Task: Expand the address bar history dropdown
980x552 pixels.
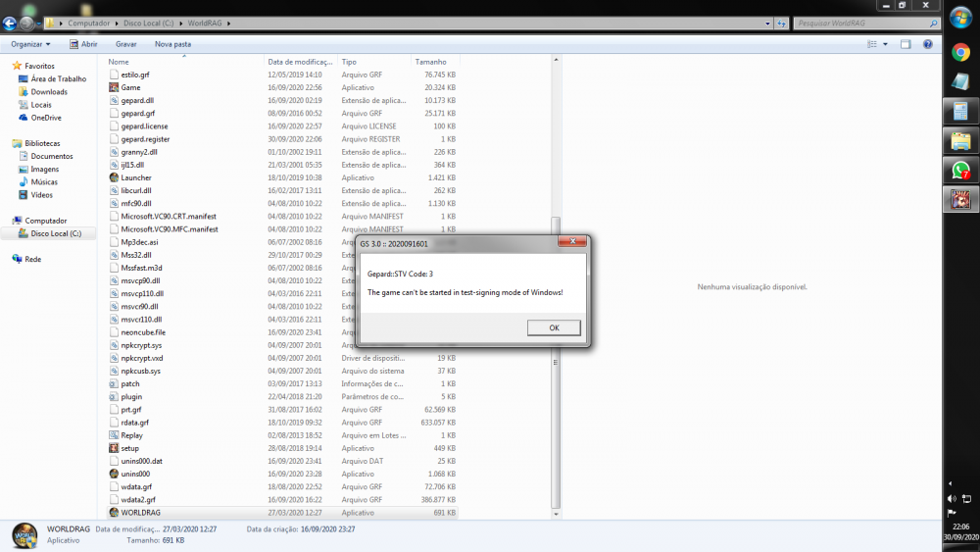Action: tap(767, 24)
